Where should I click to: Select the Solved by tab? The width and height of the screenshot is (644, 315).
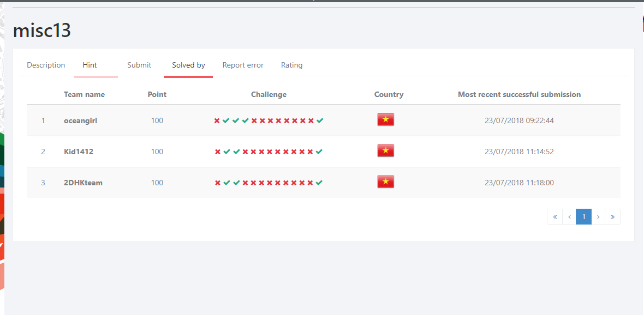point(188,65)
